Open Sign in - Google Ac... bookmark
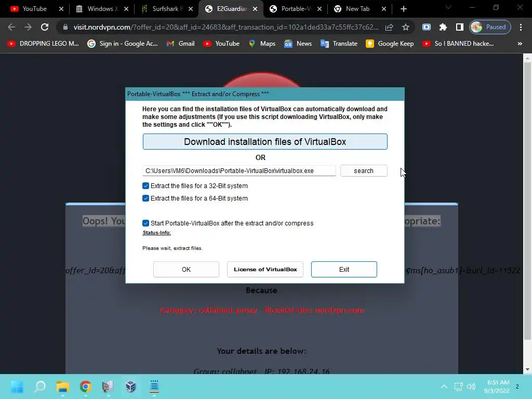 point(123,44)
